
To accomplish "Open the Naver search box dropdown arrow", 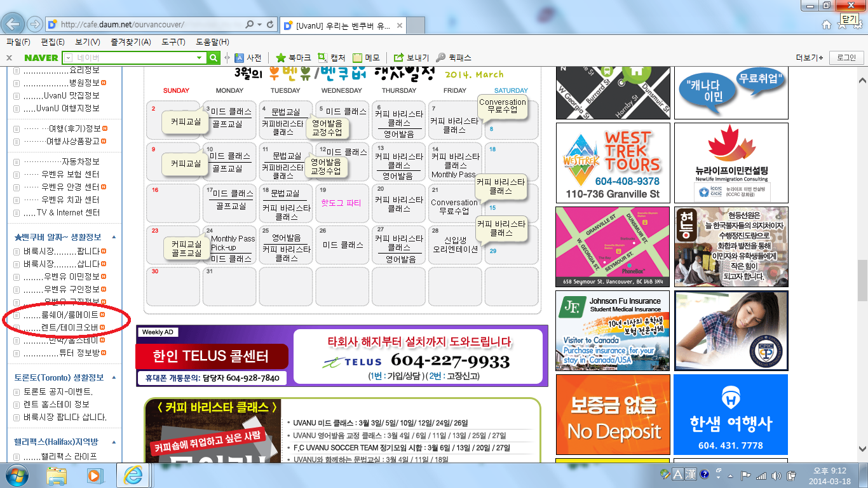I will 200,58.
